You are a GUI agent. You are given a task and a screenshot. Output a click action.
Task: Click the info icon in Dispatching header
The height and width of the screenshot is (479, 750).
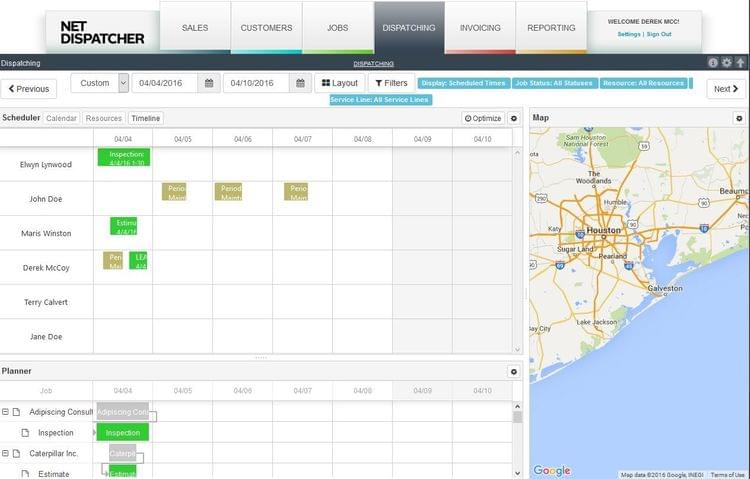click(713, 62)
